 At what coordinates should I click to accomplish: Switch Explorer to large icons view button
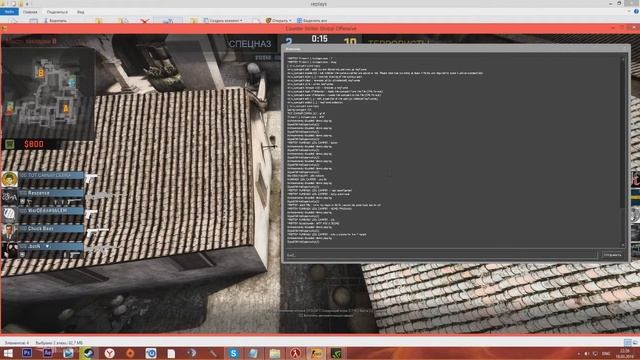coord(635,342)
